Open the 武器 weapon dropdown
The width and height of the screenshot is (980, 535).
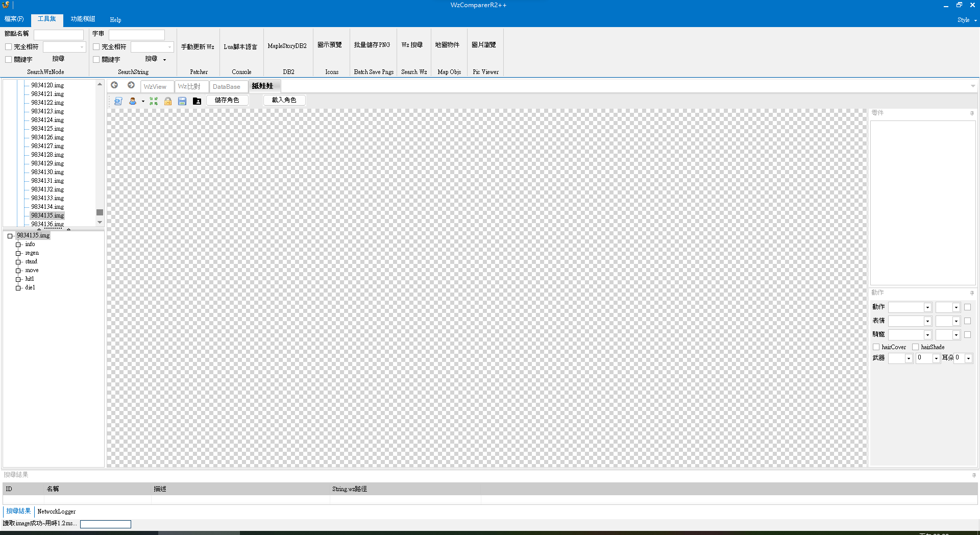[909, 358]
